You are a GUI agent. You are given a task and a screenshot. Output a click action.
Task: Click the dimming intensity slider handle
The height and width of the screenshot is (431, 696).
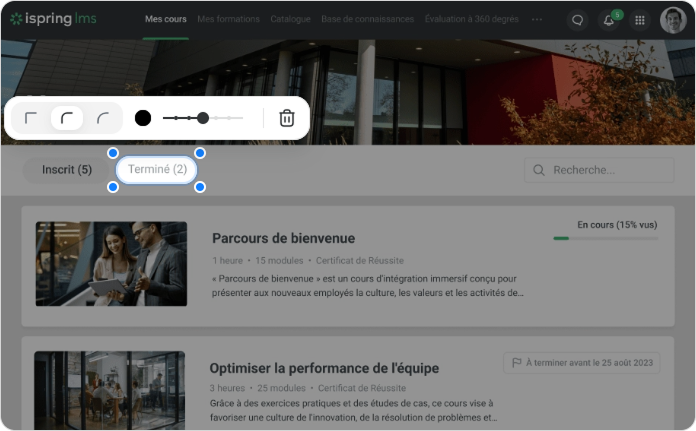point(203,118)
